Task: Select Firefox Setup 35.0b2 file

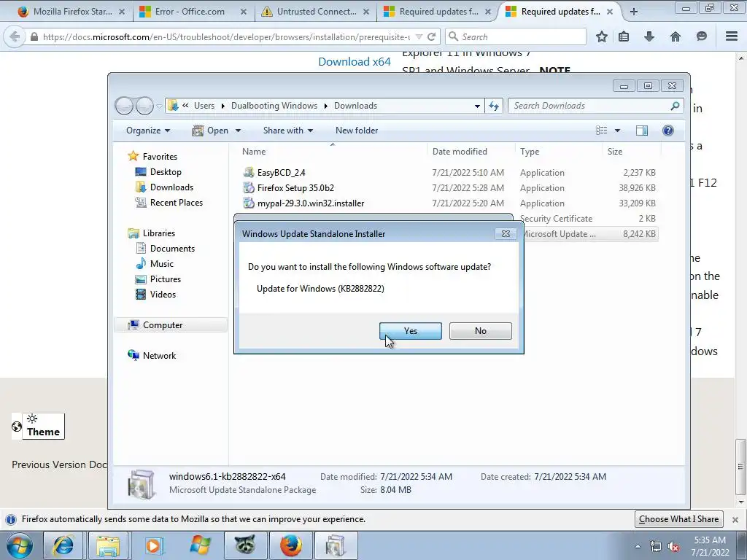Action: [x=295, y=187]
